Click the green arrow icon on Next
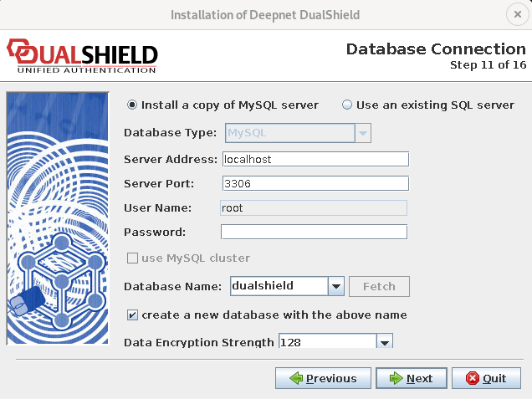Image resolution: width=532 pixels, height=399 pixels. pyautogui.click(x=396, y=378)
